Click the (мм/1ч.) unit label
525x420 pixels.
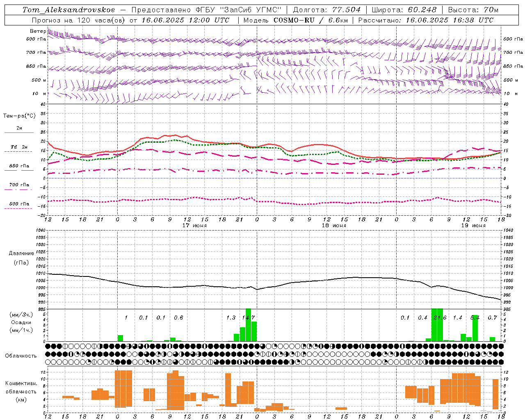click(x=21, y=330)
